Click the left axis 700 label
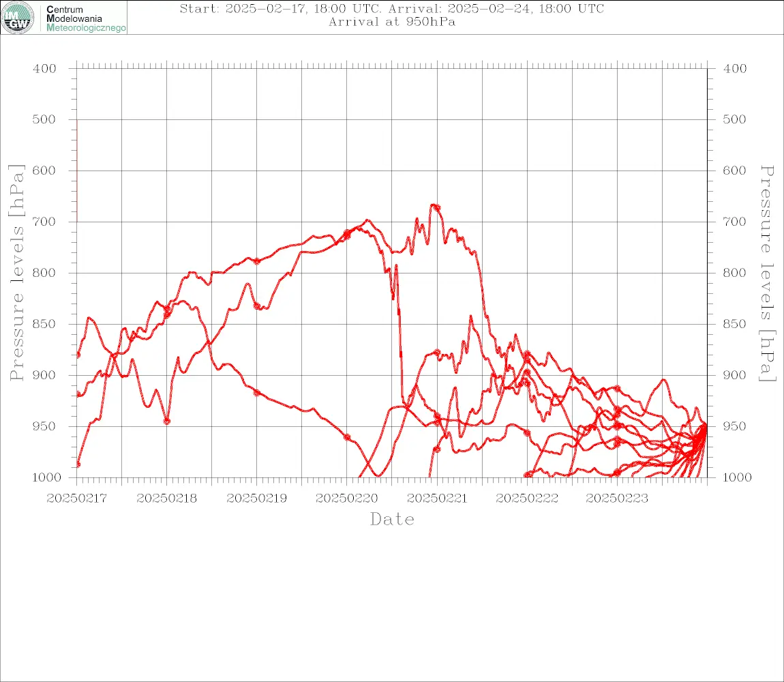This screenshot has width=784, height=682. (44, 221)
